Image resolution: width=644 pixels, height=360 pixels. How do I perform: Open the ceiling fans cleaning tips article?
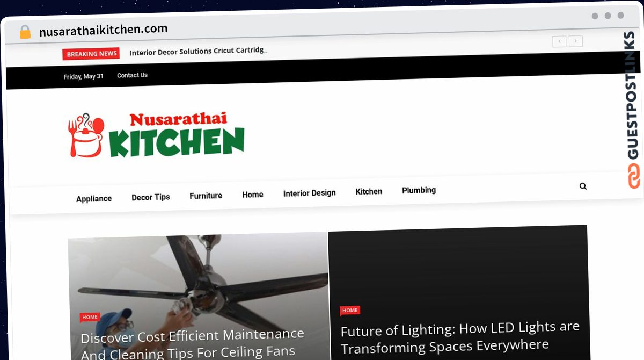(x=192, y=343)
